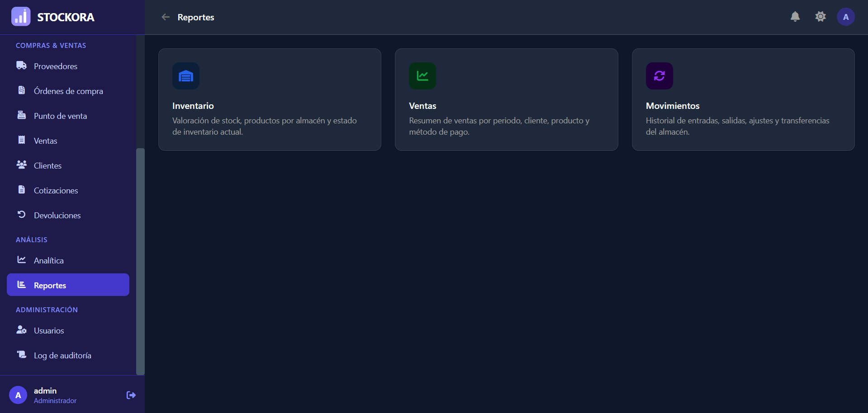
Task: Open the blue warehouse Inventario icon
Action: [186, 76]
